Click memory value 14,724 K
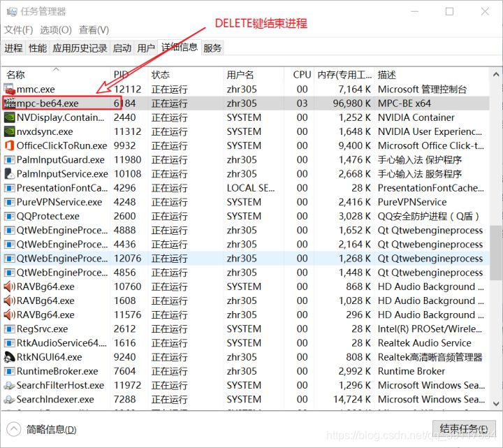Image resolution: width=503 pixels, height=448 pixels. click(352, 400)
